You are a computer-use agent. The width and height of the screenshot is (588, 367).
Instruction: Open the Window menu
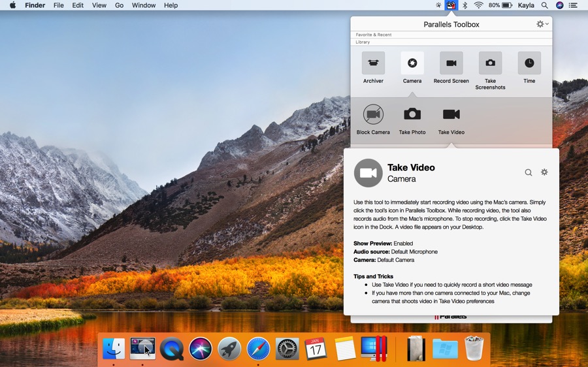[x=144, y=5]
